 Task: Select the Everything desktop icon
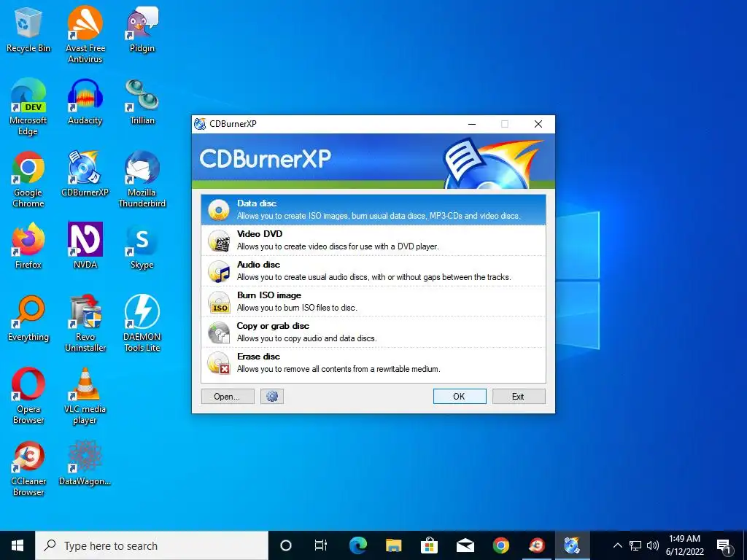pyautogui.click(x=28, y=318)
